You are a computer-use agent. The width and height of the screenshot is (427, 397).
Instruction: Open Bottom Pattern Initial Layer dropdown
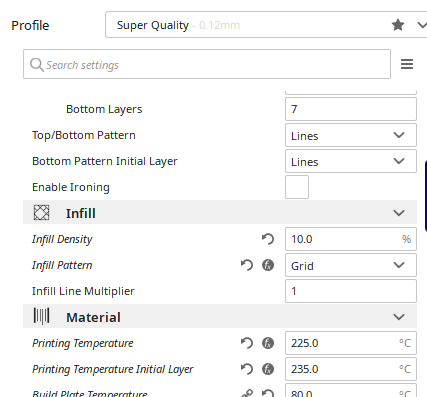click(x=351, y=161)
